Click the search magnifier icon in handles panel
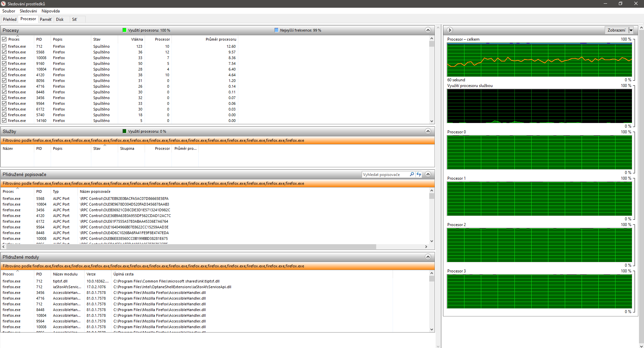This screenshot has width=644, height=348. (412, 174)
